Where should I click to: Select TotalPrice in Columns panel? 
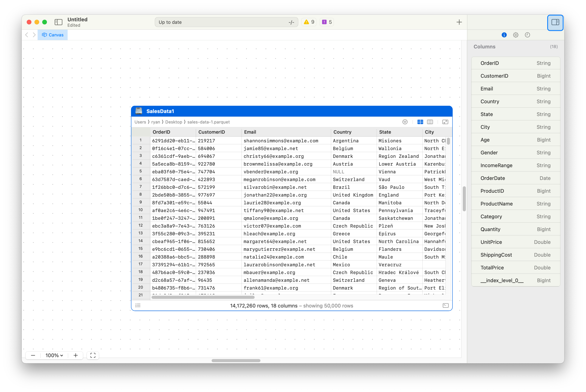515,268
